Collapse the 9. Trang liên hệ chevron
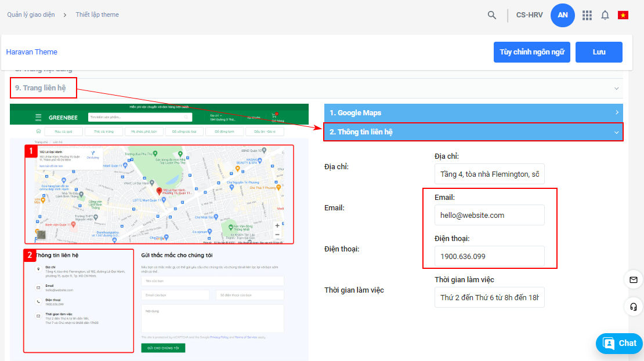The image size is (644, 361). click(x=616, y=89)
